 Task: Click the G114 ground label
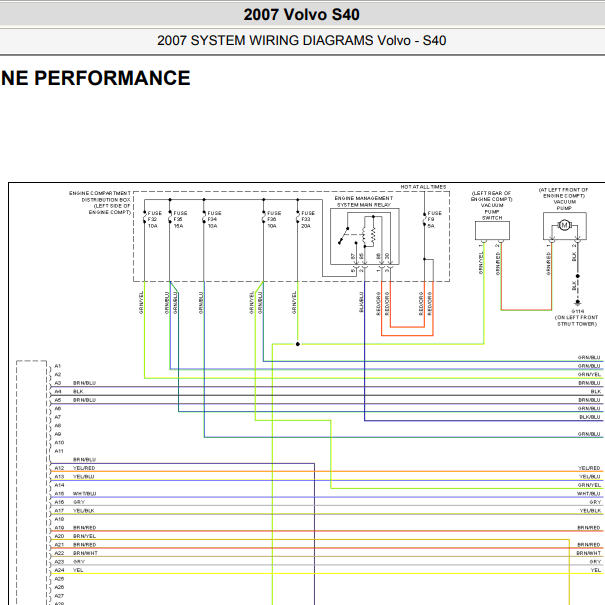(x=578, y=311)
